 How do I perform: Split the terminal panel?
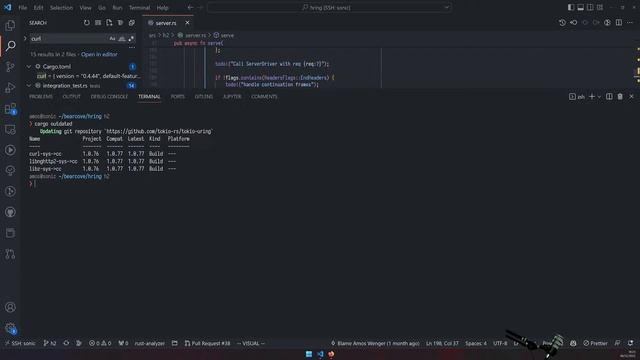click(x=609, y=97)
